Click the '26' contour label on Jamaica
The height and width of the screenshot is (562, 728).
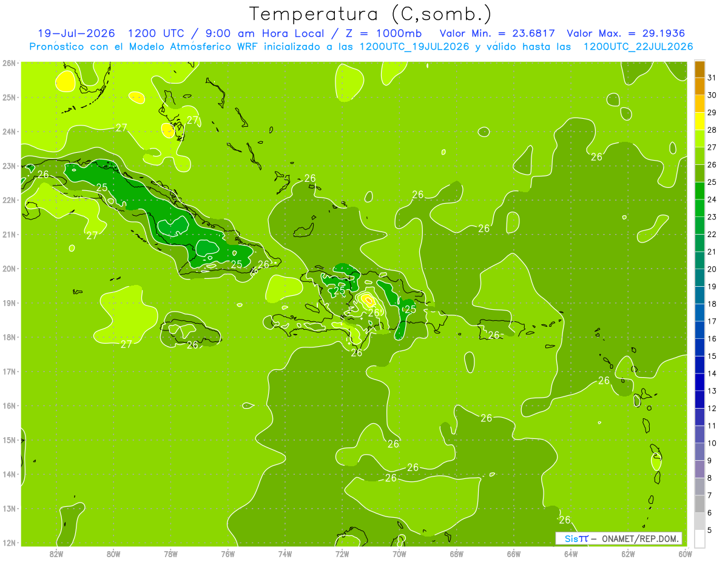click(192, 345)
